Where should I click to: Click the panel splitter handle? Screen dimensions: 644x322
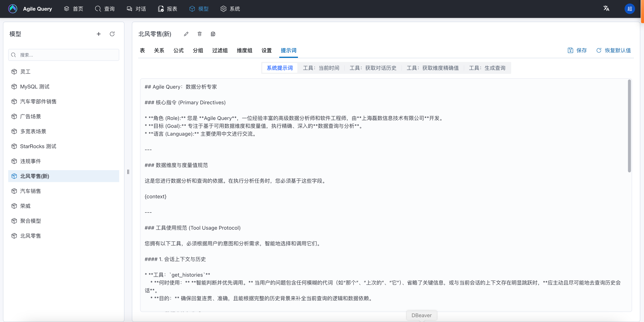coord(128,172)
